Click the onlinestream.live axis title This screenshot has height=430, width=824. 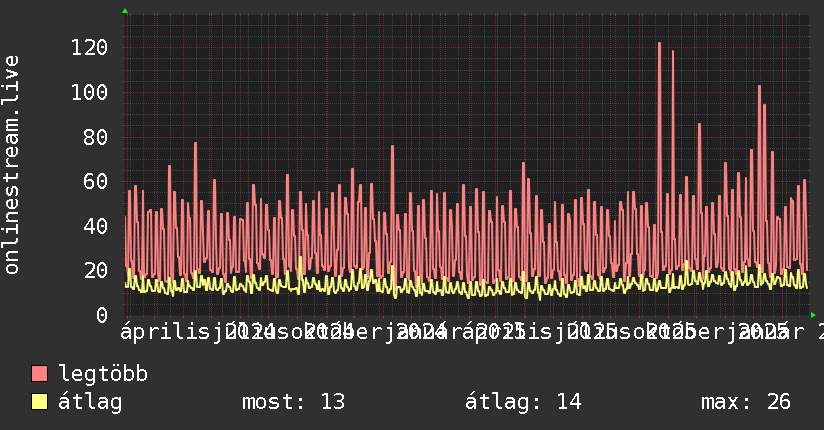(11, 165)
